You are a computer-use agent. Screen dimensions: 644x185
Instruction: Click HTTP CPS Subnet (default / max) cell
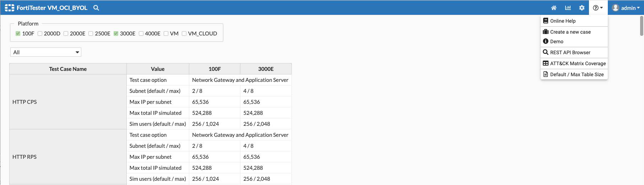tap(158, 91)
